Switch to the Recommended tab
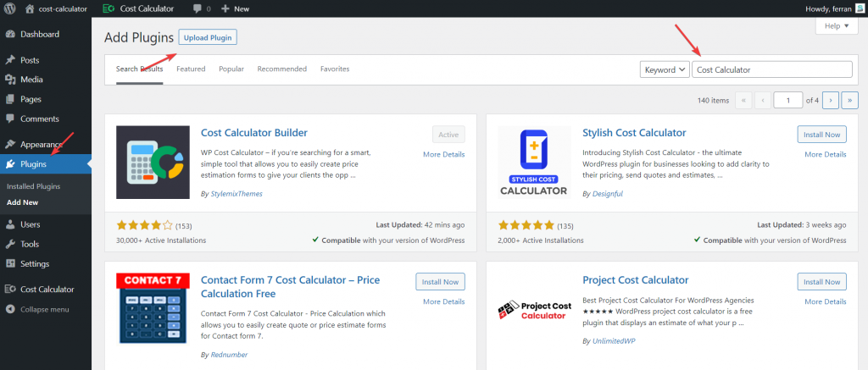The height and width of the screenshot is (370, 868). pyautogui.click(x=281, y=69)
